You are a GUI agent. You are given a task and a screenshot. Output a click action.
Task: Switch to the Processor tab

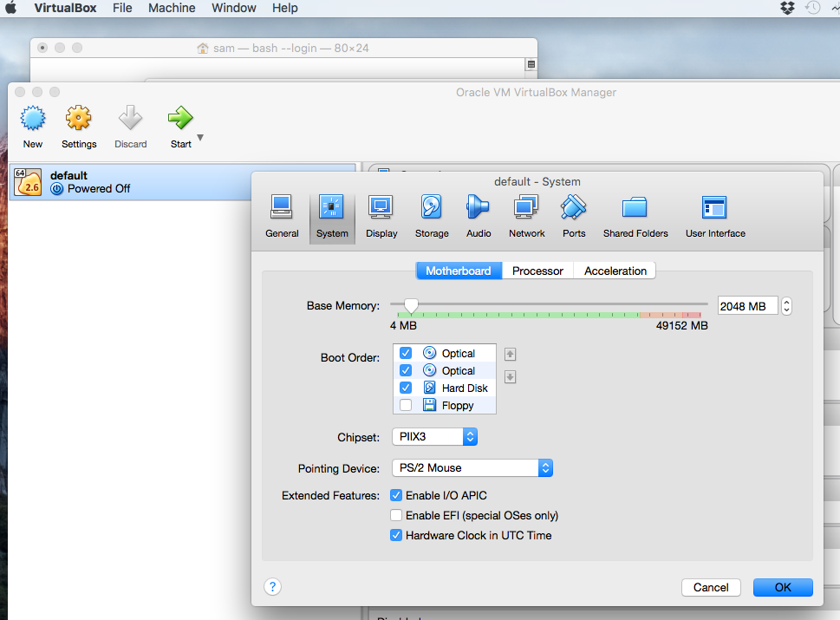[537, 271]
